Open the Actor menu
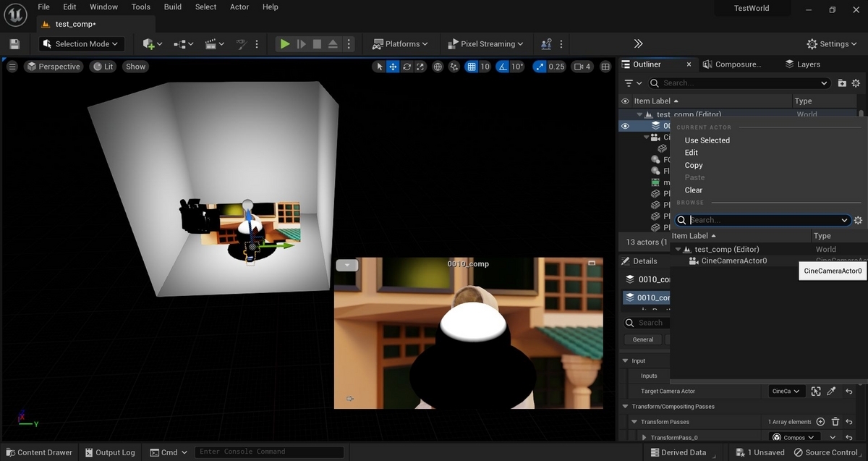Screen dimensions: 868x461 point(239,7)
